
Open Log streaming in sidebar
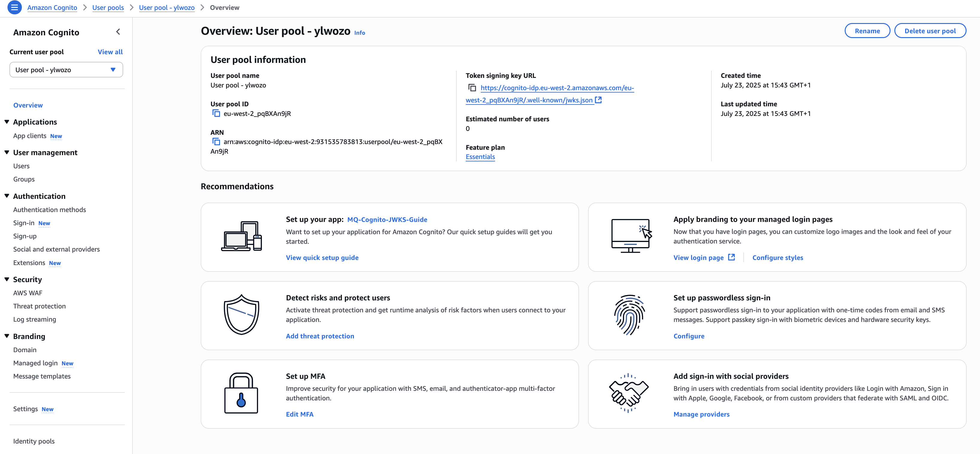click(35, 319)
